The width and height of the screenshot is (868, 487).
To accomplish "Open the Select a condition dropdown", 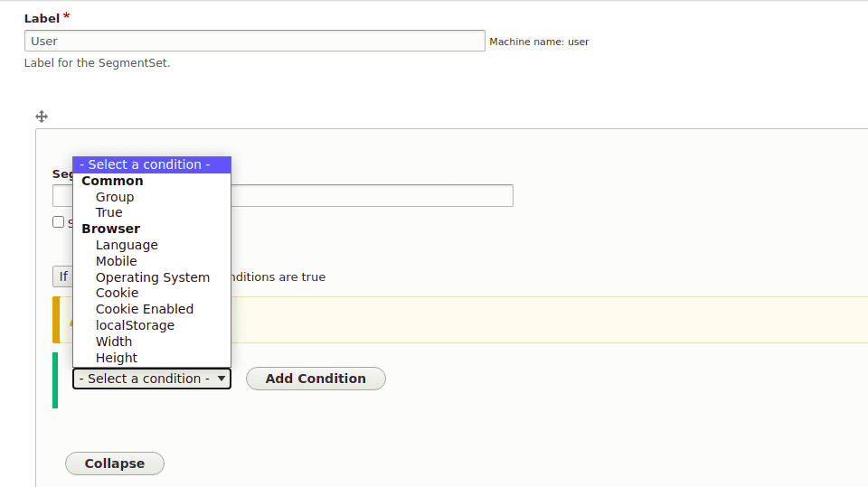I will pos(152,379).
